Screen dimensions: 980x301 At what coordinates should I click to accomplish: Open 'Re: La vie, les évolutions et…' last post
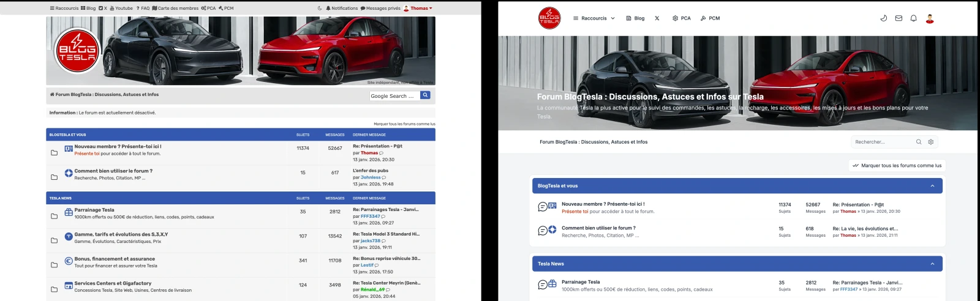[x=865, y=229]
